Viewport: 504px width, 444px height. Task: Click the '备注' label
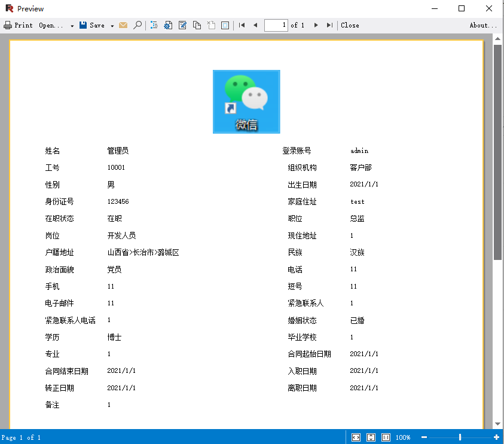[52, 405]
